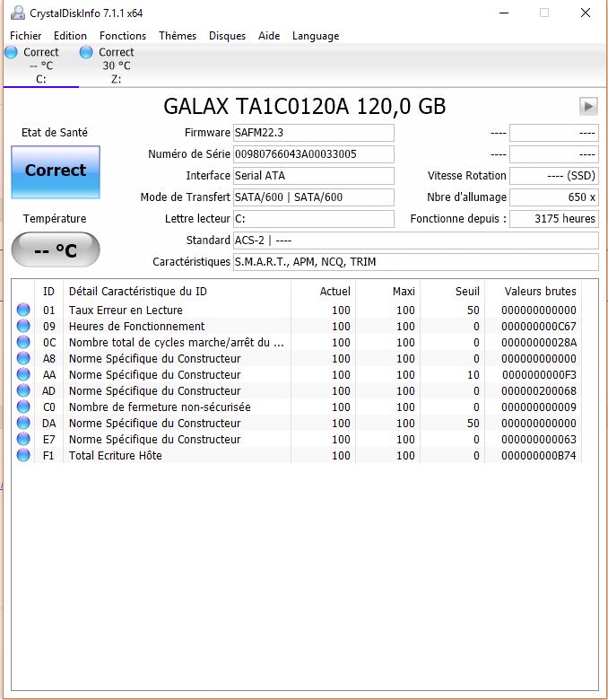The width and height of the screenshot is (608, 700).
Task: Open the Fonctions menu
Action: click(123, 36)
